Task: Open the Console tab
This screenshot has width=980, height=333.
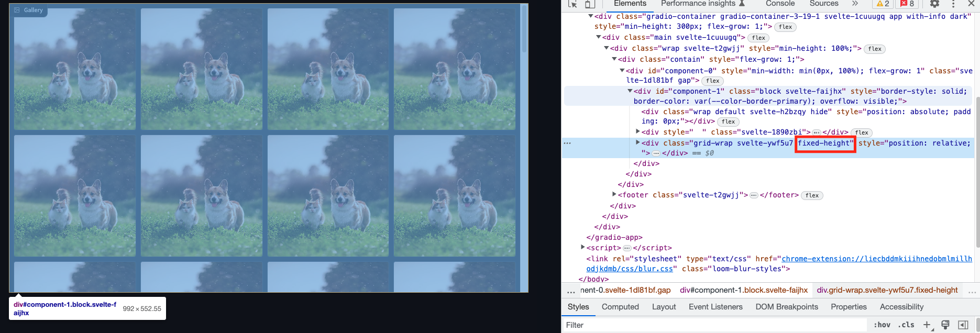Action: [x=780, y=4]
